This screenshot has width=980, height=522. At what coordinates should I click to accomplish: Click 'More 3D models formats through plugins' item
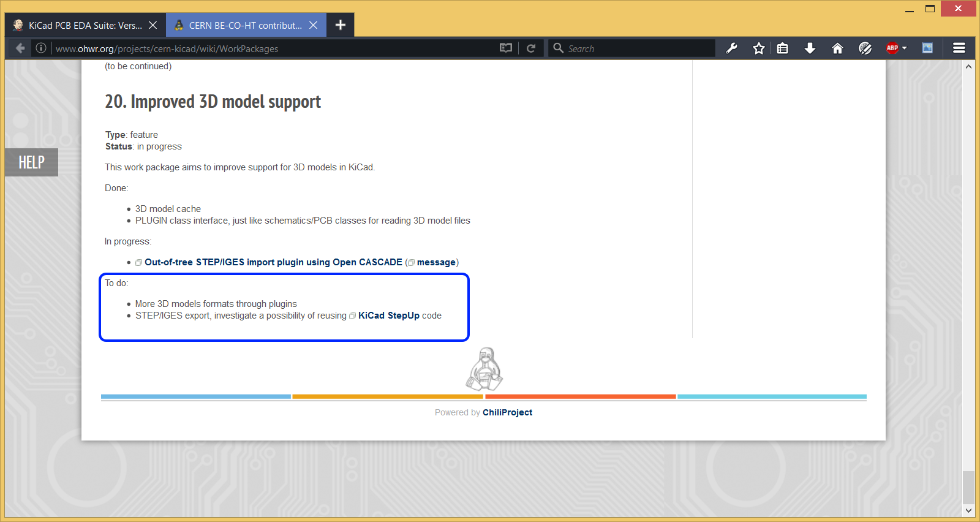pyautogui.click(x=216, y=304)
